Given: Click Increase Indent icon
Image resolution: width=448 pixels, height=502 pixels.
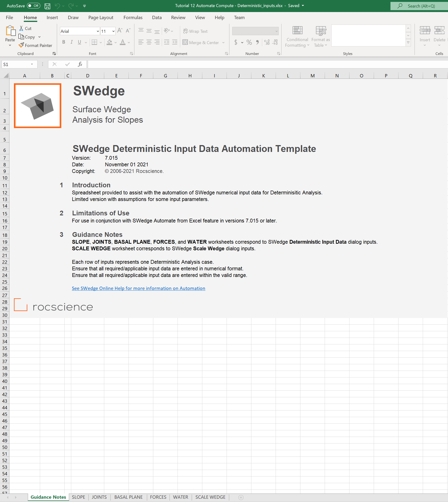Looking at the screenshot, I should 174,42.
